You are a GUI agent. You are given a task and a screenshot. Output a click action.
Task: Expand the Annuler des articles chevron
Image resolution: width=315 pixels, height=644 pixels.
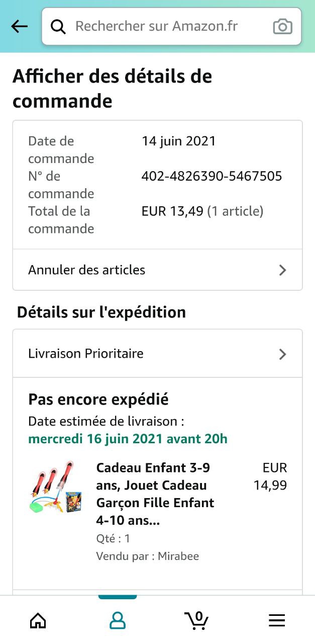(282, 270)
